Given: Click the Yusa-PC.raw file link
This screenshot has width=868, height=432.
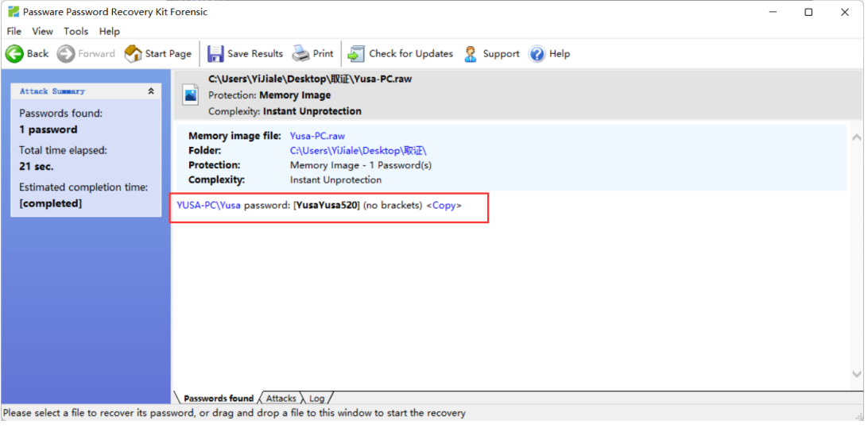Looking at the screenshot, I should point(317,136).
